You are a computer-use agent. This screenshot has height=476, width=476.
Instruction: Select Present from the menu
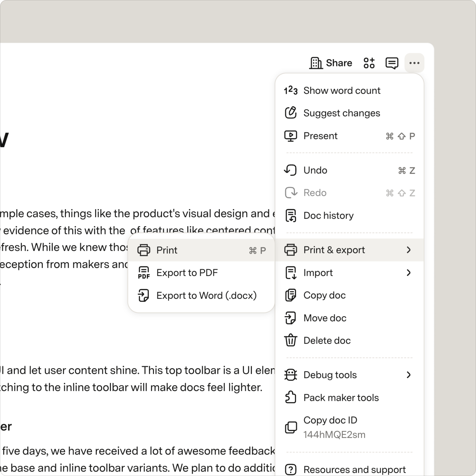click(349, 136)
